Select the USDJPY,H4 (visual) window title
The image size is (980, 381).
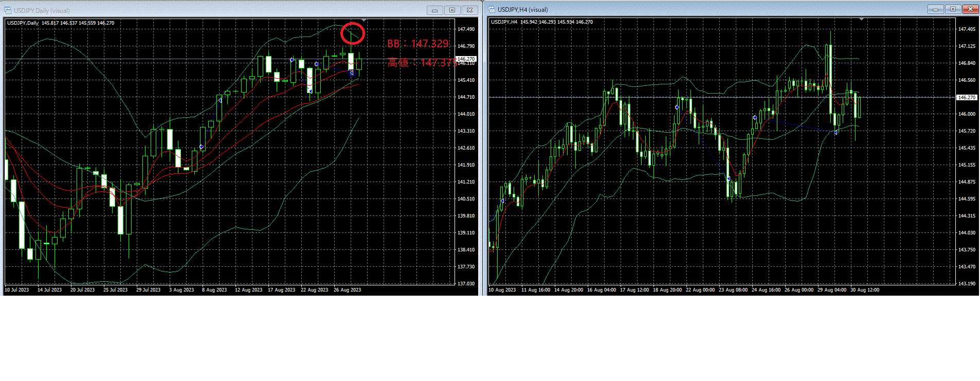point(523,9)
